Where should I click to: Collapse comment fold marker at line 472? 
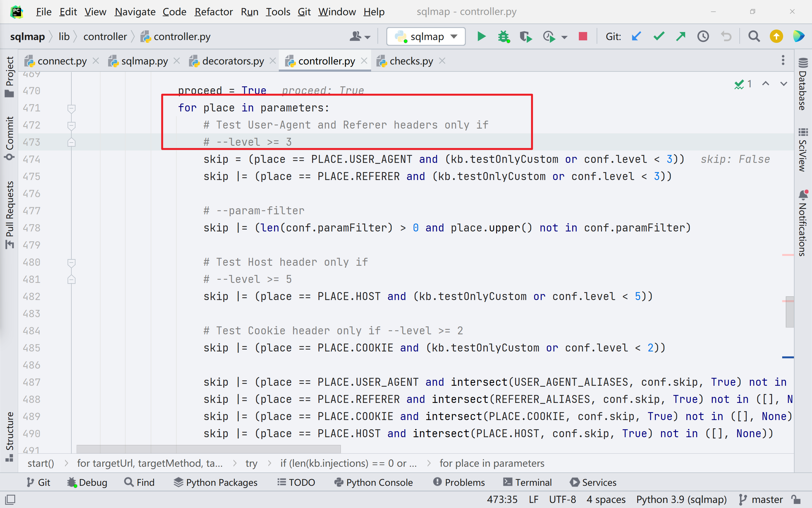(x=71, y=125)
